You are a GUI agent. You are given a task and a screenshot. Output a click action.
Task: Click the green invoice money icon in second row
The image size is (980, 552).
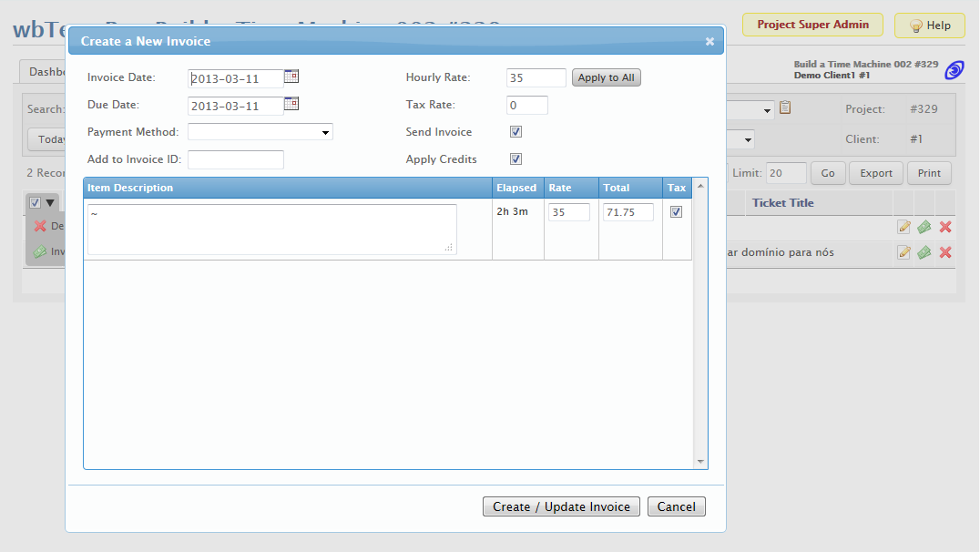[x=924, y=252]
